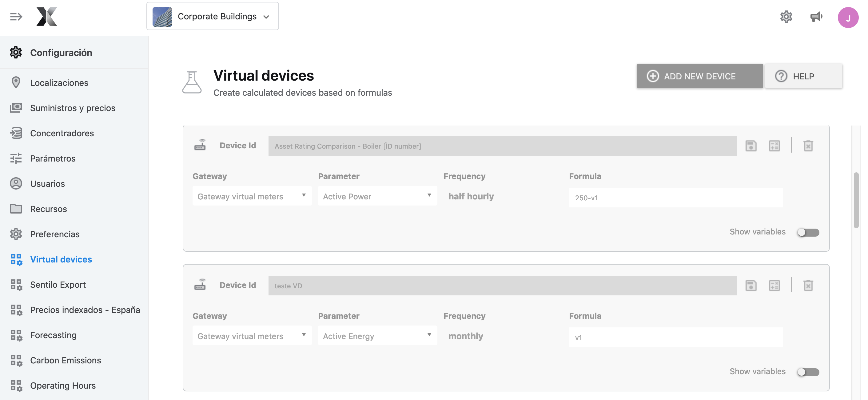868x400 pixels.
Task: Click the Parámetros sliders icon
Action: click(16, 158)
